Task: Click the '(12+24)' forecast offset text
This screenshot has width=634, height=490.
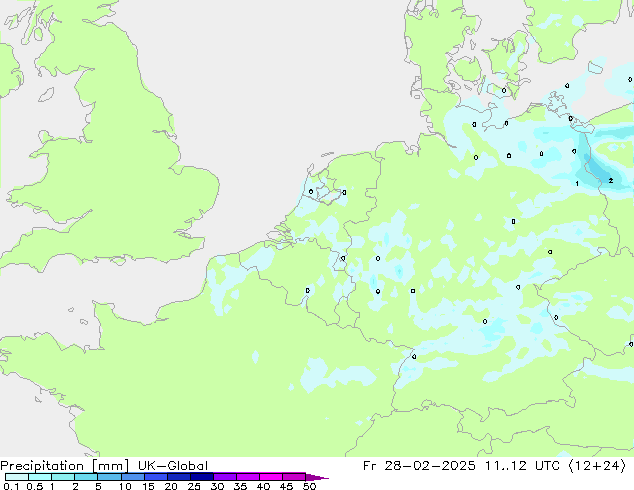Action: 597,466
